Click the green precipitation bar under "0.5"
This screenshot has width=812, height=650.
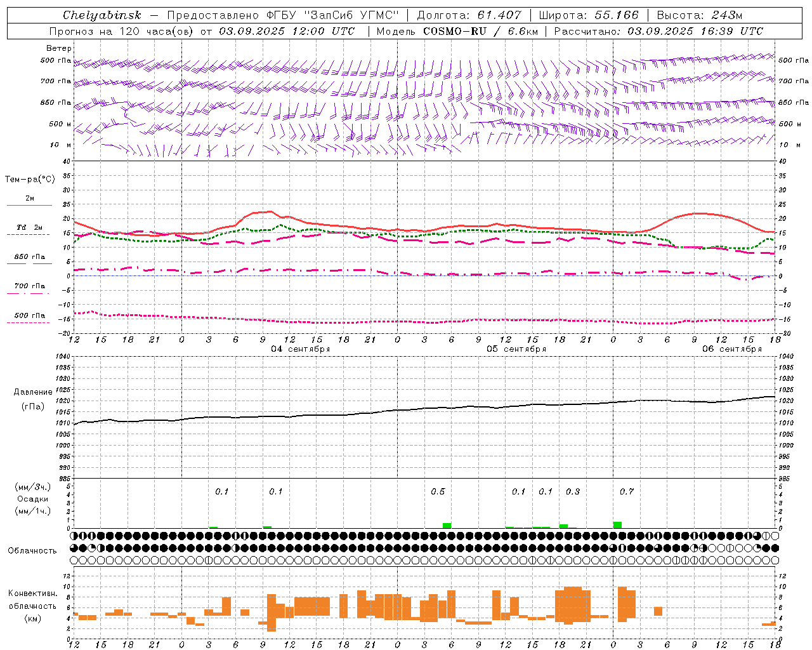(x=447, y=526)
